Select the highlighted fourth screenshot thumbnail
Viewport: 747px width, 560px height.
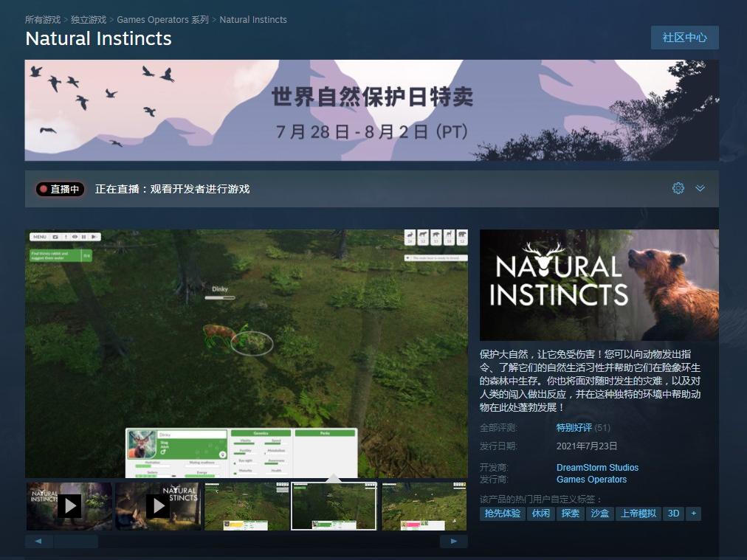[x=334, y=505]
